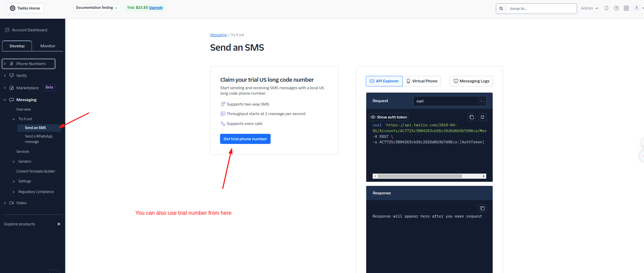Copy the curl request code

(471, 117)
